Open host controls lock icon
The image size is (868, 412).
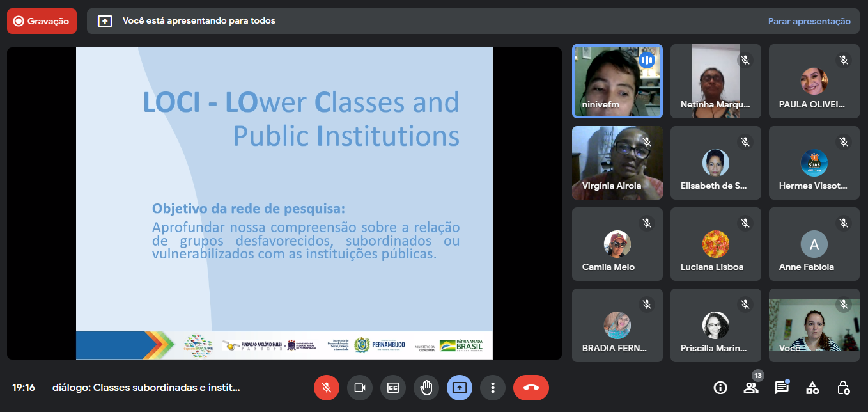(843, 388)
